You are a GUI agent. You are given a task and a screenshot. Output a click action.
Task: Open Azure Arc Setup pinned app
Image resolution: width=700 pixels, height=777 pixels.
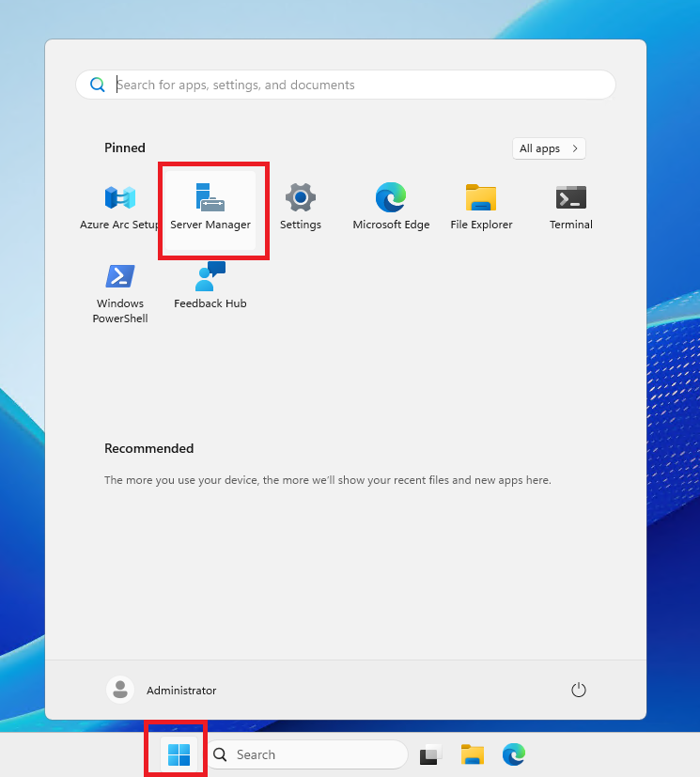pyautogui.click(x=120, y=207)
